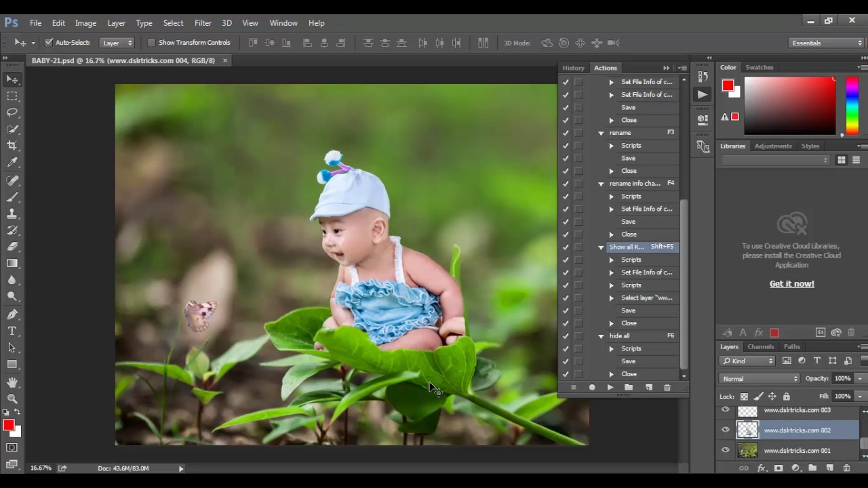Select the Zoom tool
This screenshot has width=868, height=488.
point(12,399)
